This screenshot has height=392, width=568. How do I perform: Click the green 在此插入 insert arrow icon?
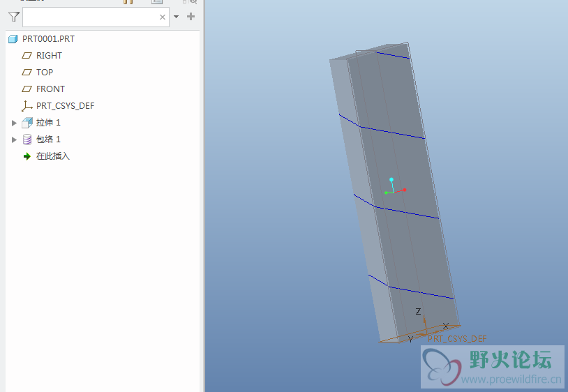coord(27,156)
